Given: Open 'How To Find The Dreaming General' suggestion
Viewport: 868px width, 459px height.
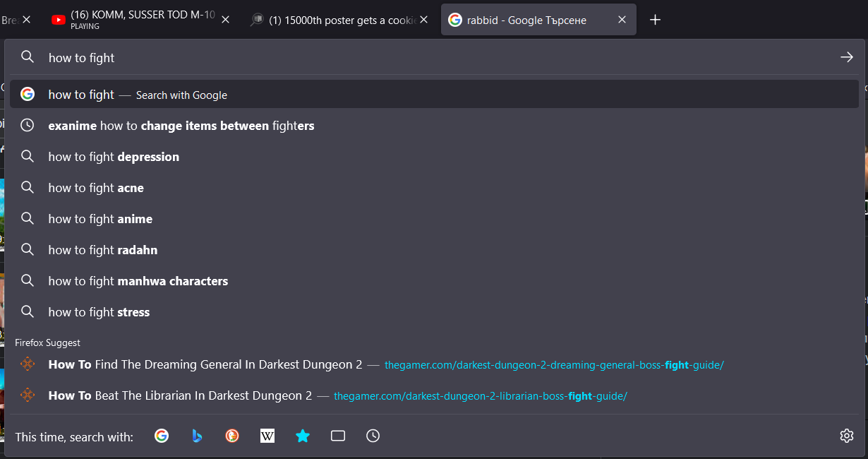Looking at the screenshot, I should pyautogui.click(x=434, y=364).
